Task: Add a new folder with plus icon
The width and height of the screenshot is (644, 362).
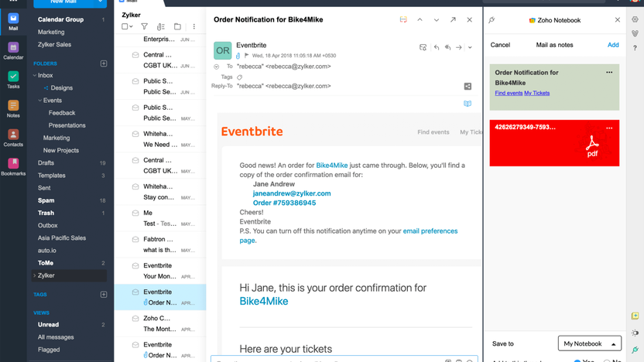Action: pos(104,63)
